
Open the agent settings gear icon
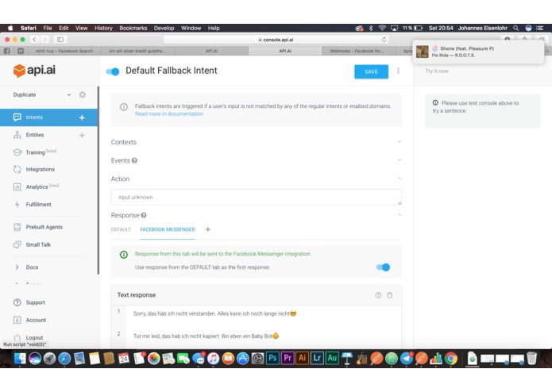pyautogui.click(x=83, y=94)
